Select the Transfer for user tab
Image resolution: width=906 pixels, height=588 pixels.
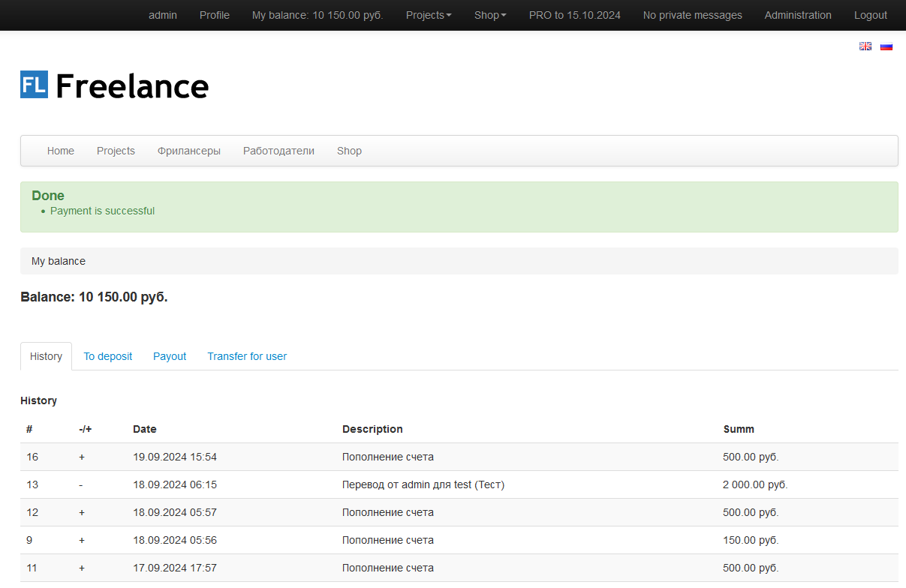click(247, 356)
